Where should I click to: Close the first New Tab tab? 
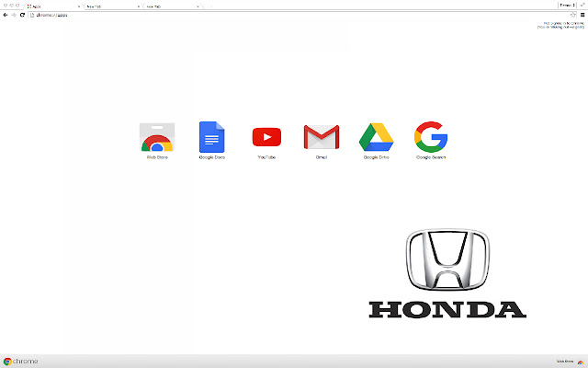[139, 6]
